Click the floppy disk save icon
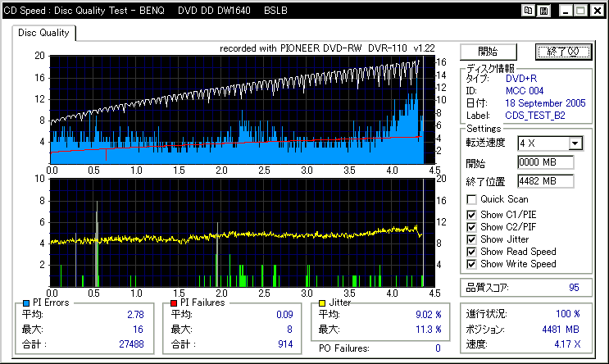609x364 pixels. tap(544, 10)
